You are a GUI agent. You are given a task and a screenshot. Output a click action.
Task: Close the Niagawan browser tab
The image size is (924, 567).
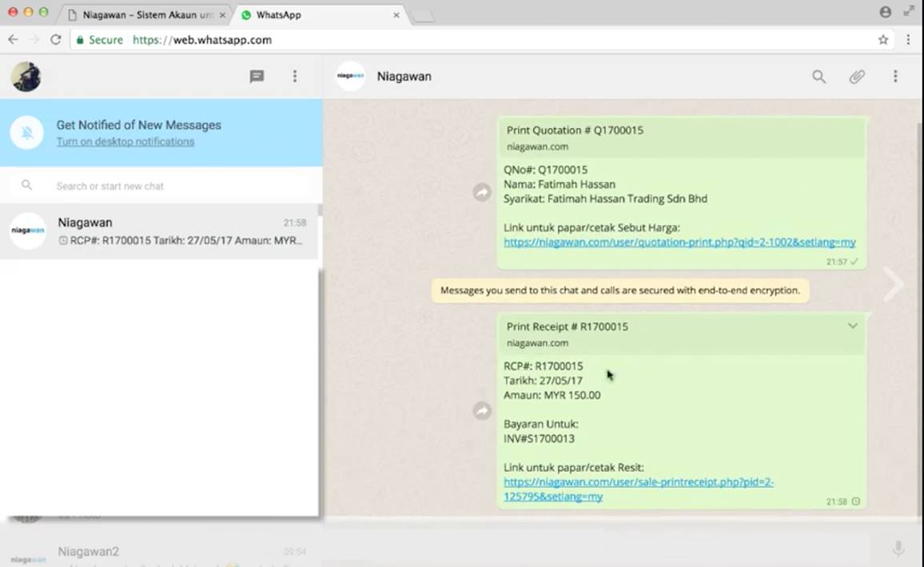(x=222, y=15)
